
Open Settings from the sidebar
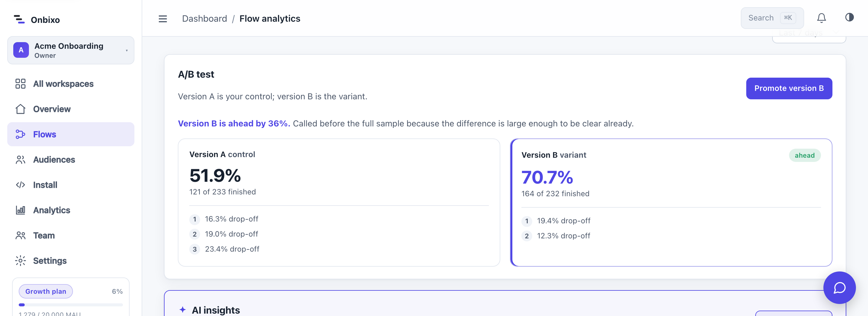71,260
